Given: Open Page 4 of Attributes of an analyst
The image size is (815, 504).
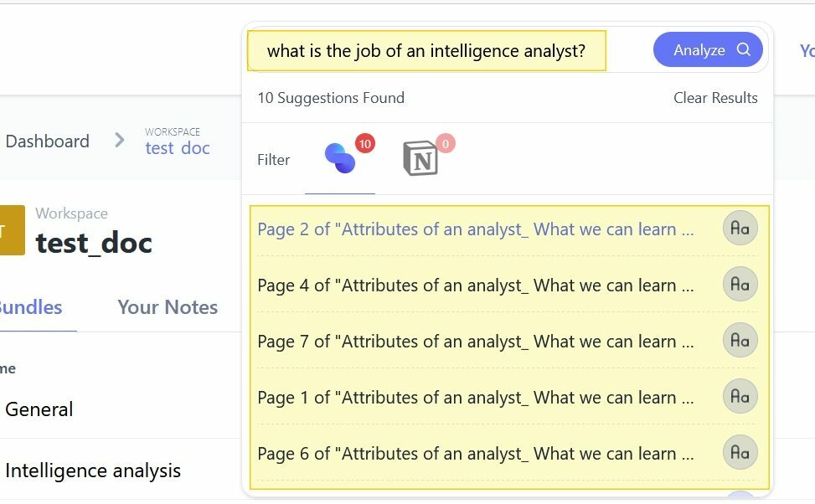Looking at the screenshot, I should 476,285.
